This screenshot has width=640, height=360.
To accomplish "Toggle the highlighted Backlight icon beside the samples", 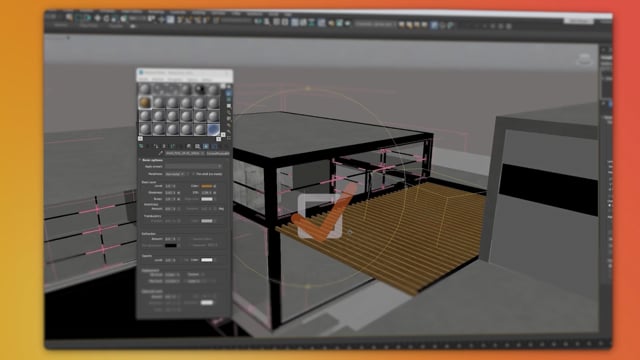I will click(229, 93).
